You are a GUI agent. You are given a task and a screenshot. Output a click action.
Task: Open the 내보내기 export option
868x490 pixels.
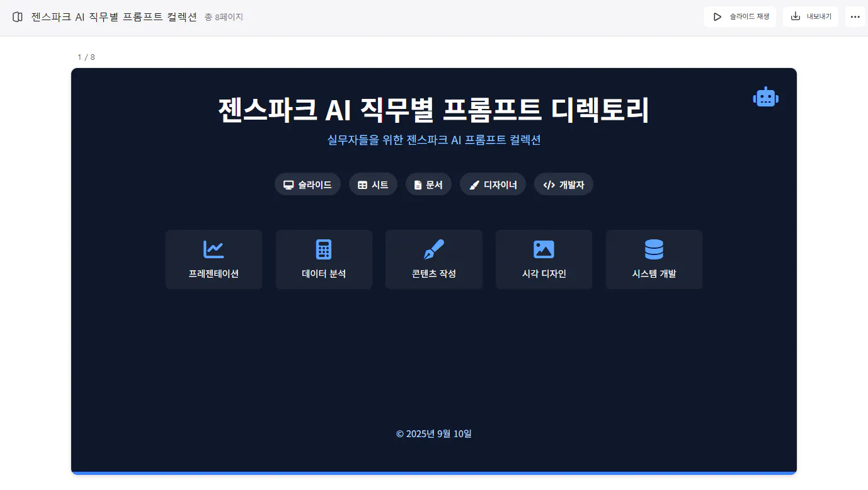[811, 16]
